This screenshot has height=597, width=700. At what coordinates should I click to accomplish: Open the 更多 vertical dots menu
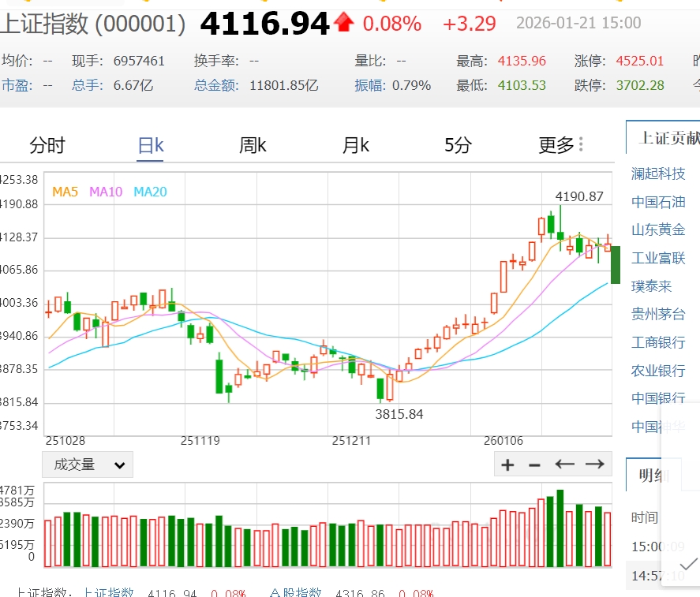coord(582,144)
